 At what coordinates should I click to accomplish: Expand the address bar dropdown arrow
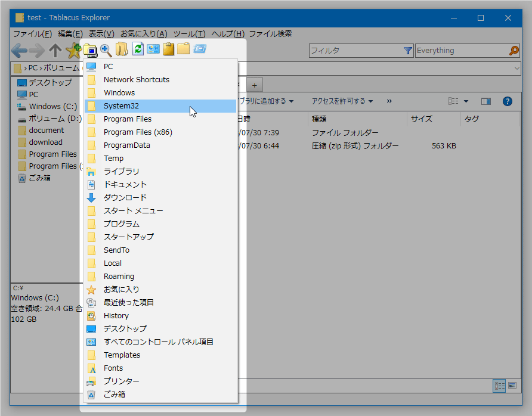point(516,68)
